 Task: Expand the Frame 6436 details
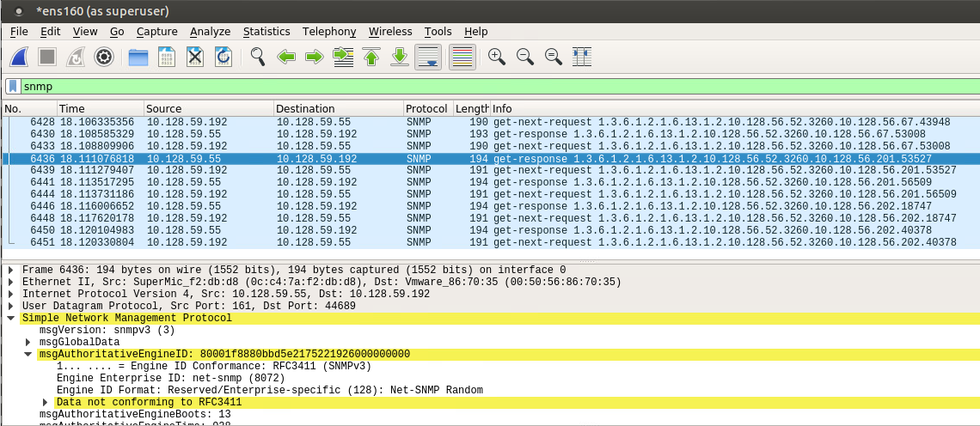[x=10, y=271]
